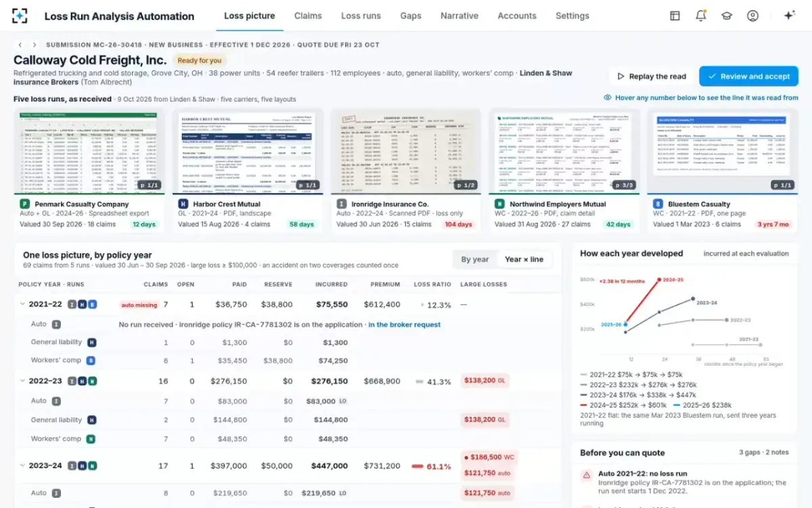Click Replay the read button
812x508 pixels.
[651, 77]
